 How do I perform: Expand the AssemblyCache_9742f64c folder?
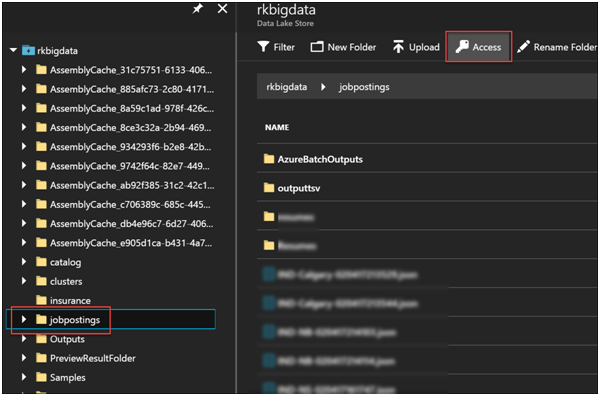point(24,166)
